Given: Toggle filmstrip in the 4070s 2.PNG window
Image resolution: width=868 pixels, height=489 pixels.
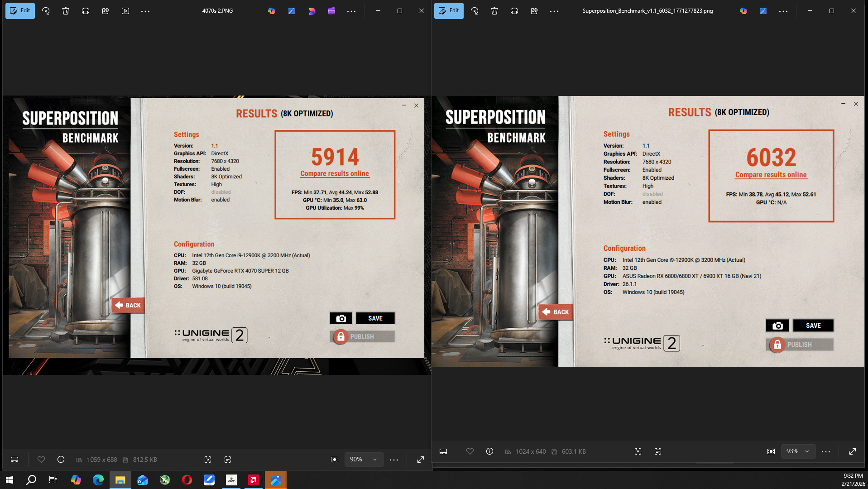Looking at the screenshot, I should click(14, 460).
